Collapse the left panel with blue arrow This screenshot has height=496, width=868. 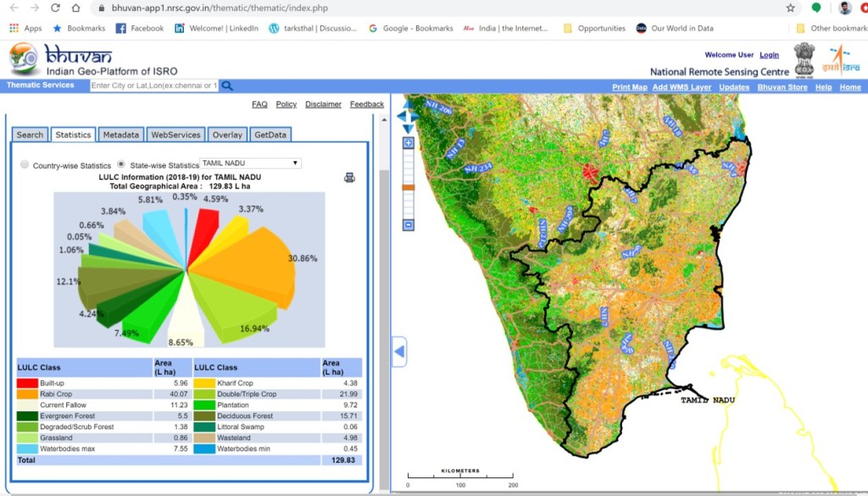[x=399, y=351]
